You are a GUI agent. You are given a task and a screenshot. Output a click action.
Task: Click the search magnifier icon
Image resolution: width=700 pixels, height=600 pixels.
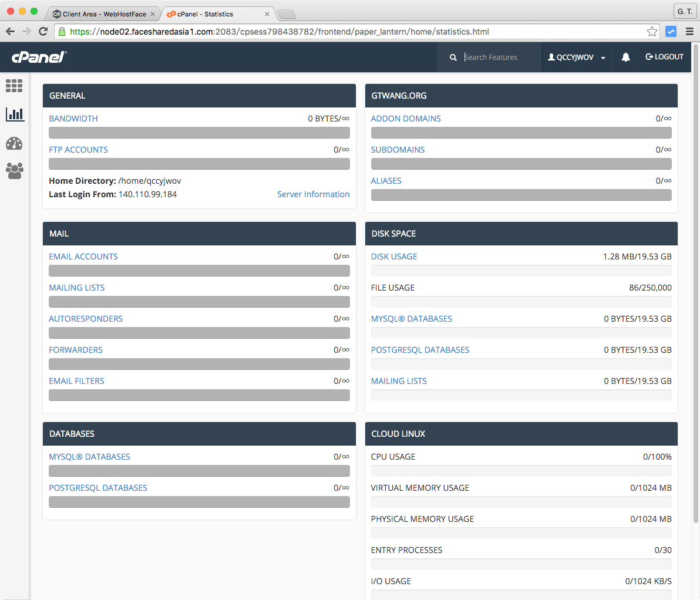pos(453,57)
